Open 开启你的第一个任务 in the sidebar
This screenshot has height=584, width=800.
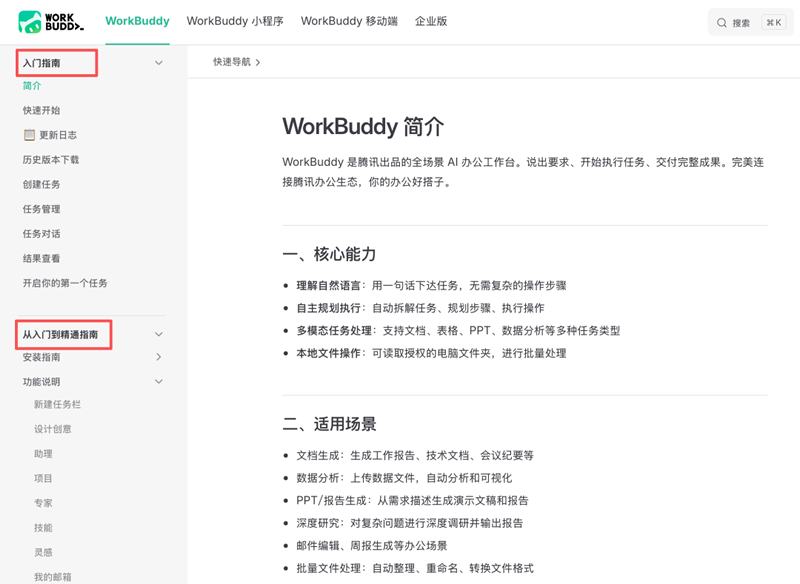(x=65, y=283)
